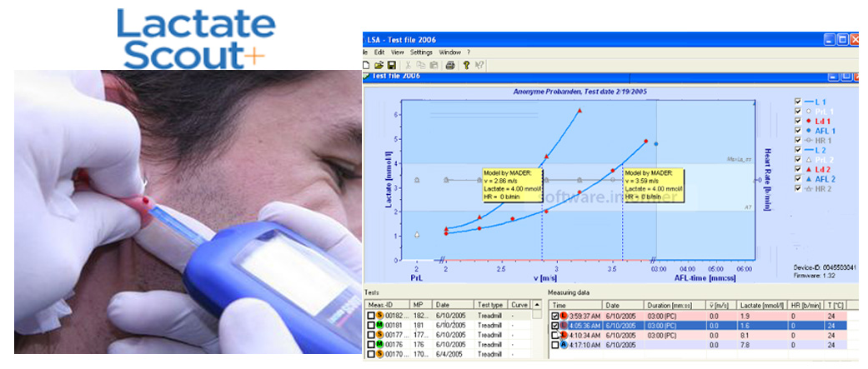Activate the context help pointer icon
This screenshot has height=369, width=868.
[x=479, y=65]
